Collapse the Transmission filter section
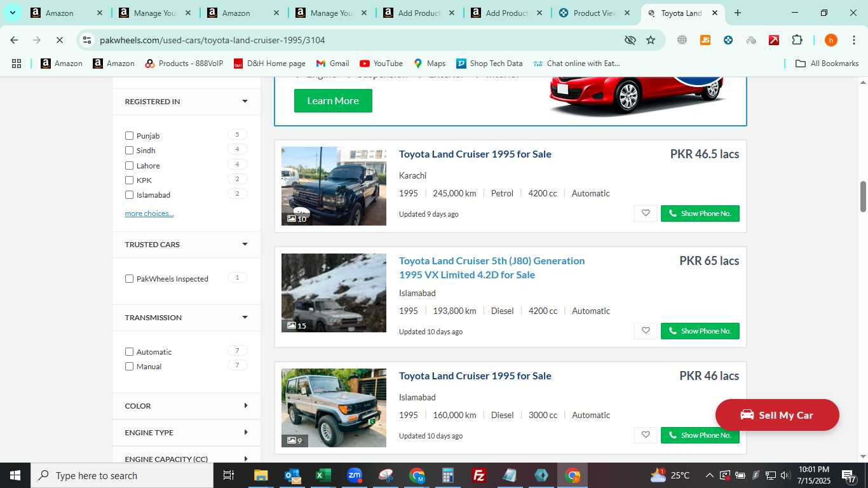 coord(186,318)
